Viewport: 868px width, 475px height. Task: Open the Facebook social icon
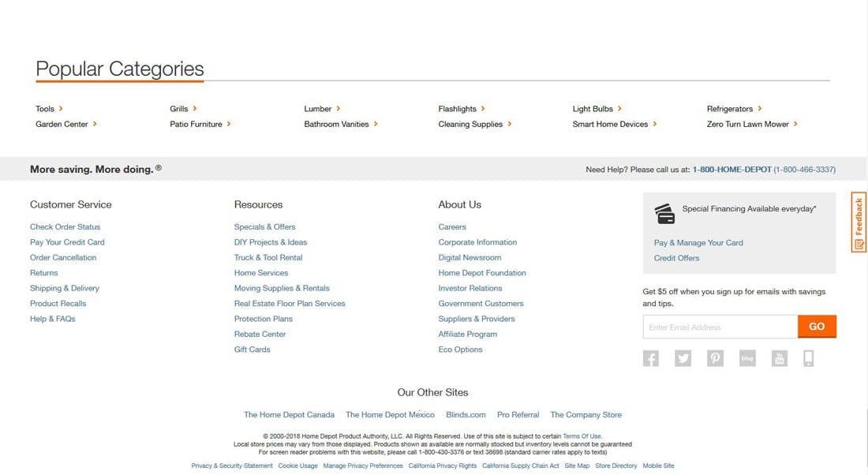tap(650, 358)
